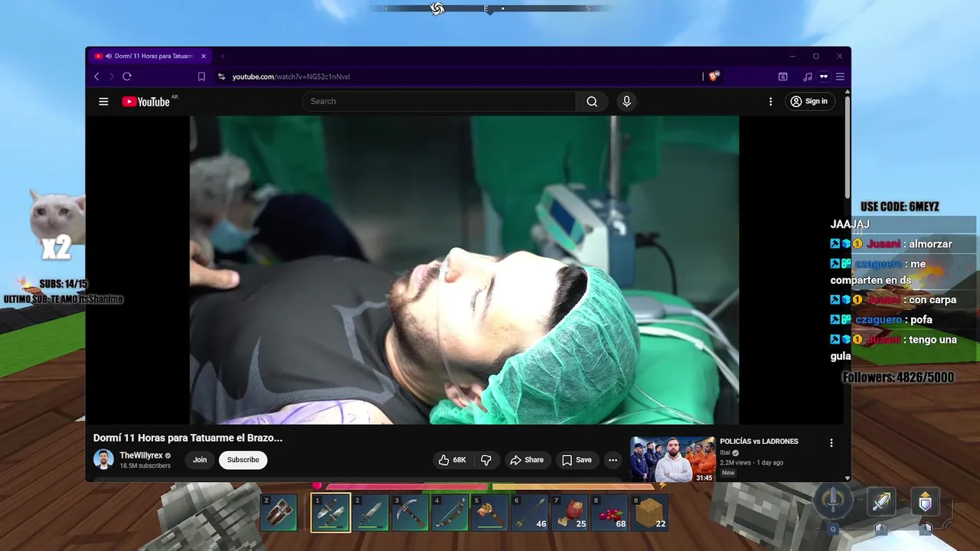
Task: Open the Ibai channel name
Action: tap(725, 452)
